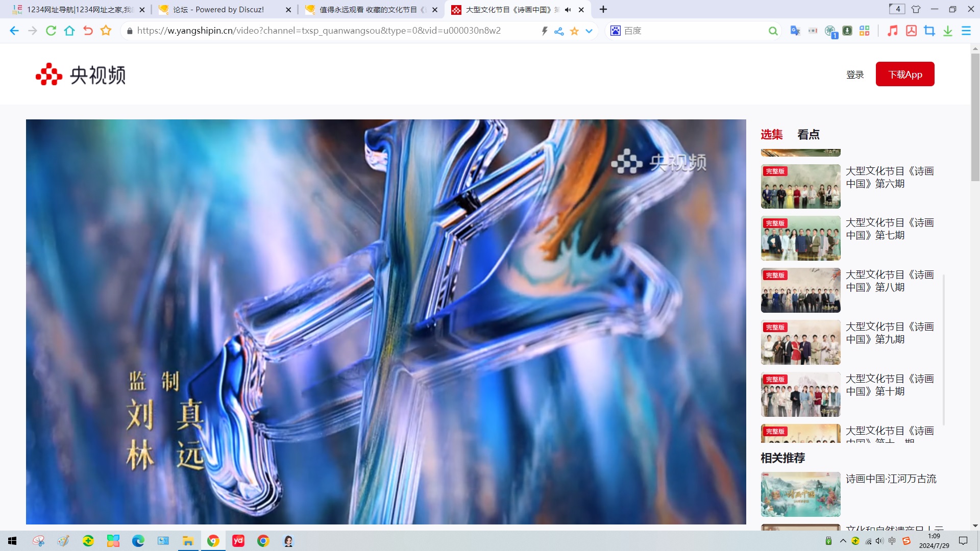Open Baidu search engine selector icon
This screenshot has height=551, width=980.
[x=616, y=31]
